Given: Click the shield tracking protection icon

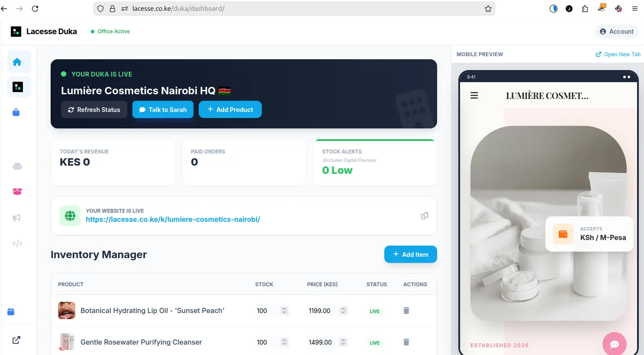Looking at the screenshot, I should point(100,9).
